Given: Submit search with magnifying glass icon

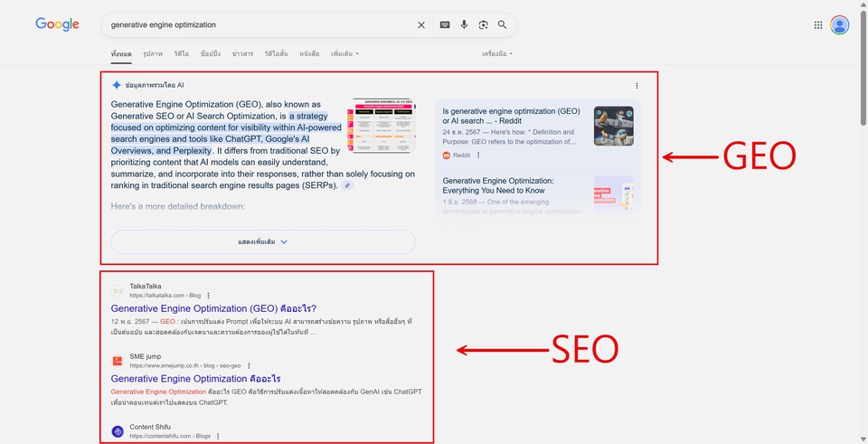Looking at the screenshot, I should [x=502, y=25].
